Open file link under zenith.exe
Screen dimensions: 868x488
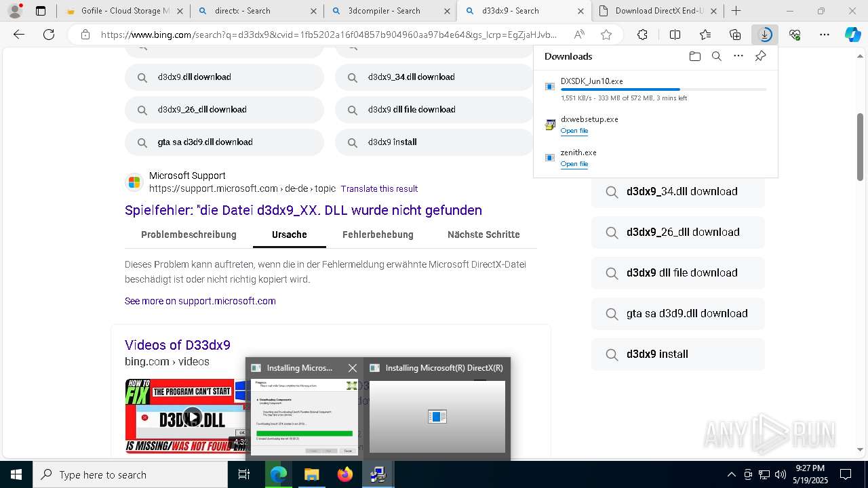[574, 164]
